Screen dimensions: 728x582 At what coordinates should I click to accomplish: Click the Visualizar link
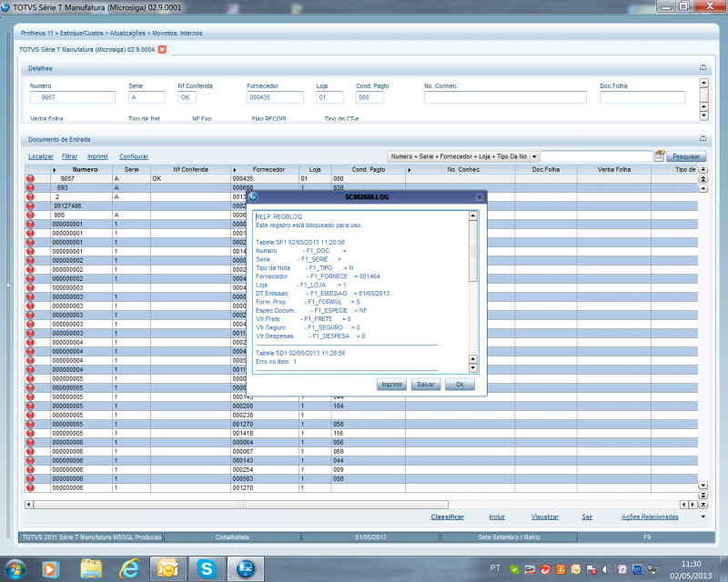pyautogui.click(x=544, y=517)
